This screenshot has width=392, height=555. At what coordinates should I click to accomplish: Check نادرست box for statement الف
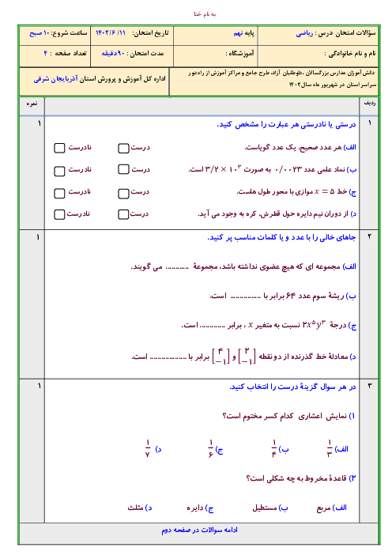(59, 149)
